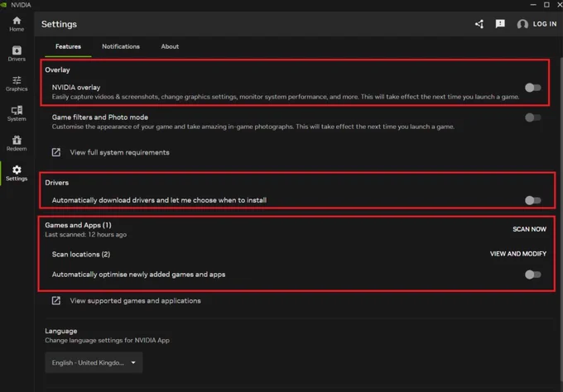Open the English - United Kingdom language dropdown
This screenshot has height=392, width=563.
point(94,362)
